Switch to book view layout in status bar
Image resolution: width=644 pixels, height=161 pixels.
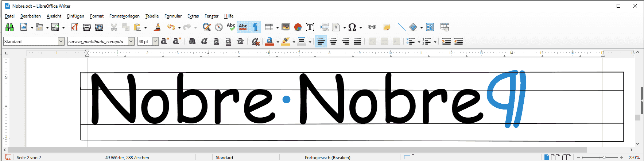coord(566,157)
